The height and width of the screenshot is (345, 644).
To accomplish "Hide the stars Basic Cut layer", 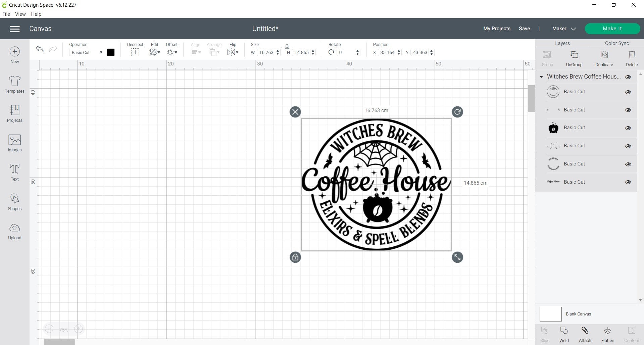I will [628, 146].
